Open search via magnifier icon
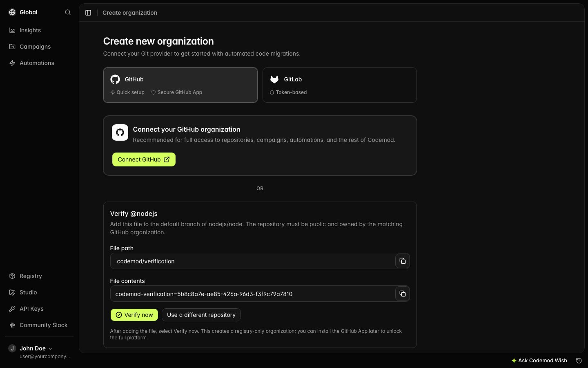 (x=68, y=12)
